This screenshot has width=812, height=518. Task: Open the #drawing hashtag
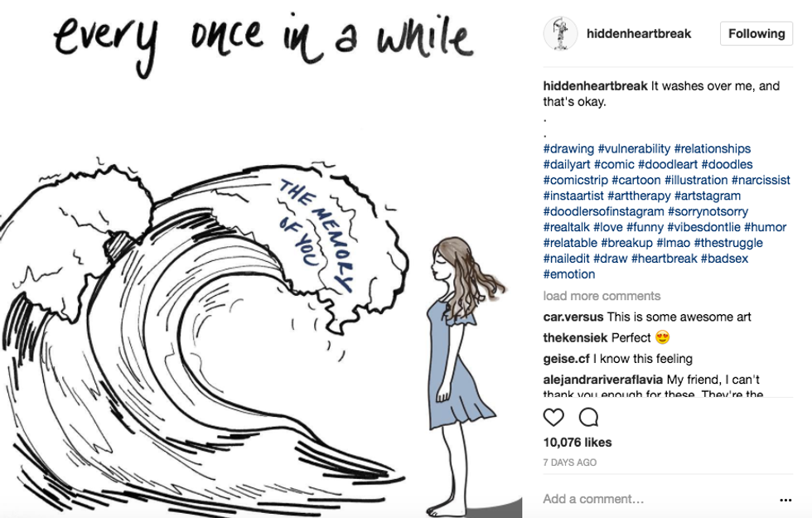(x=568, y=148)
